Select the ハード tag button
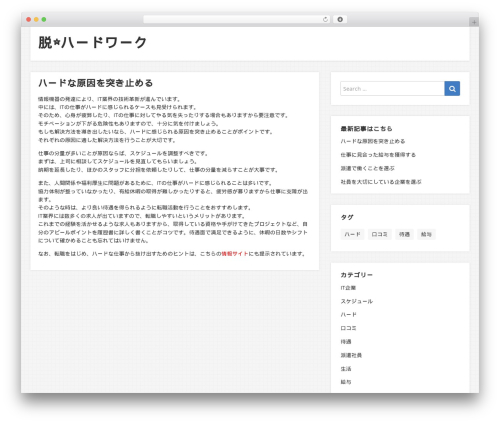 [x=352, y=234]
